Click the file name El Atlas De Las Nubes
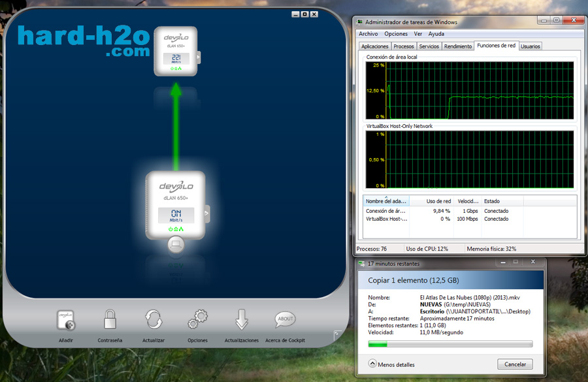 (470, 298)
